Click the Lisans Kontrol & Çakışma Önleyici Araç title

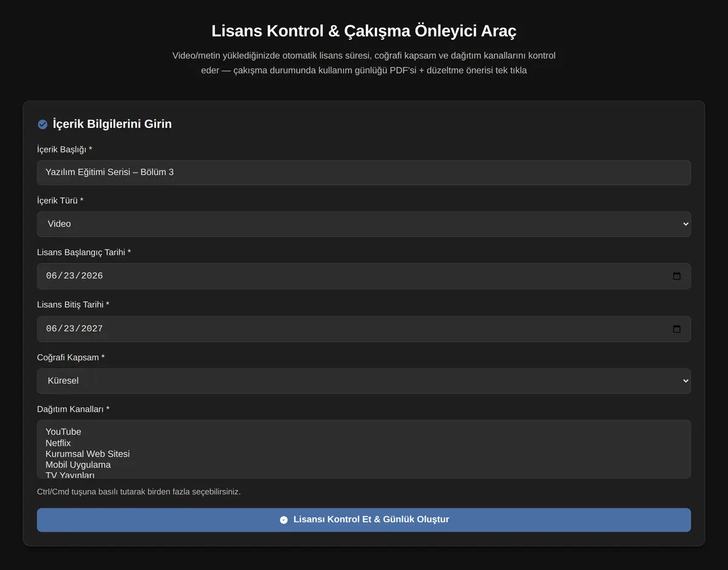364,30
